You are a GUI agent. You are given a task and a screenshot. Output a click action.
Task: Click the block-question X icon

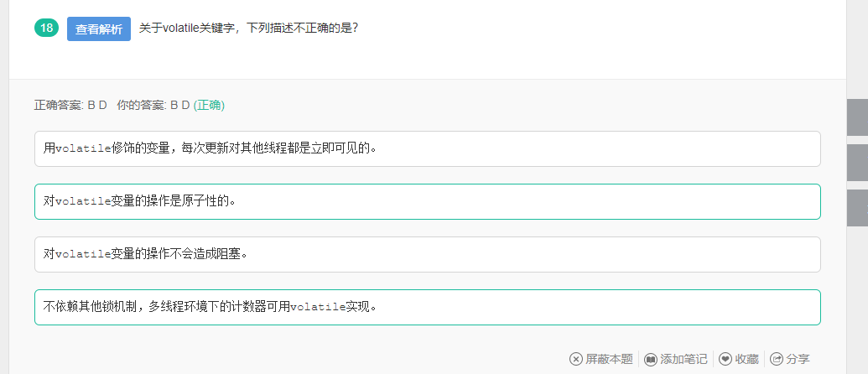(x=576, y=359)
